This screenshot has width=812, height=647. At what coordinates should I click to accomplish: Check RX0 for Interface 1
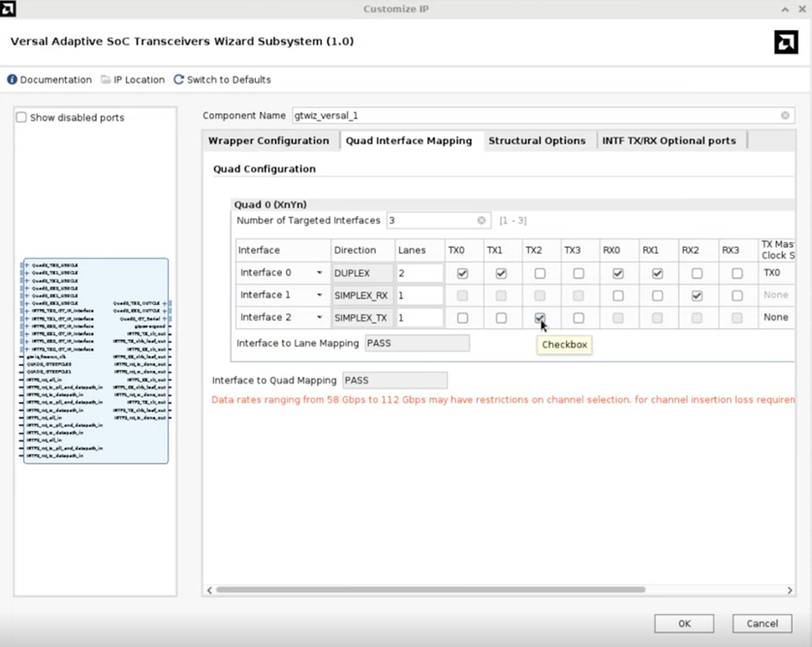(618, 295)
